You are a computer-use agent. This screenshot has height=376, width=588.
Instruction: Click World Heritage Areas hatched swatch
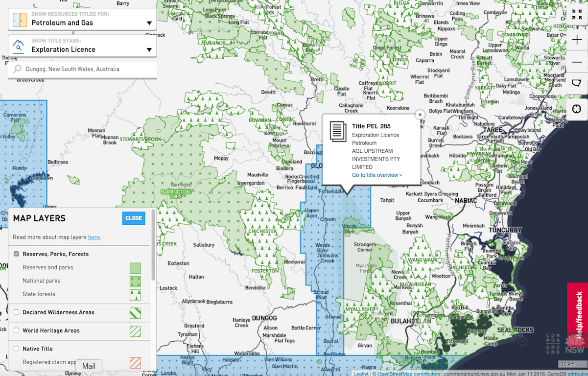[135, 331]
